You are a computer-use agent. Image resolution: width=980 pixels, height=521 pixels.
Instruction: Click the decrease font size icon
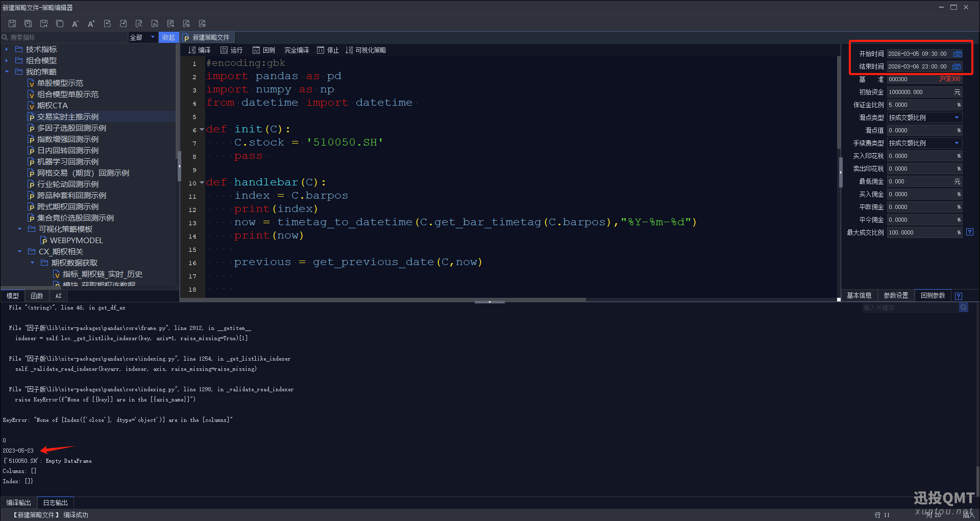75,23
